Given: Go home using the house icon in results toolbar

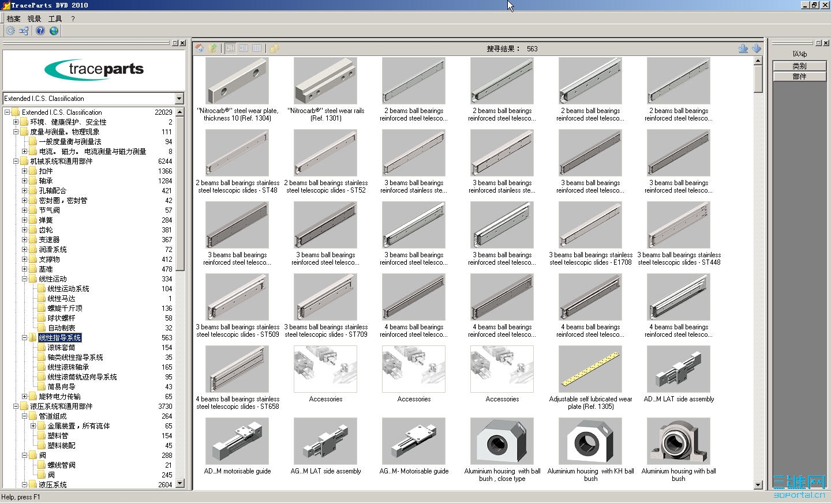Looking at the screenshot, I should [200, 48].
